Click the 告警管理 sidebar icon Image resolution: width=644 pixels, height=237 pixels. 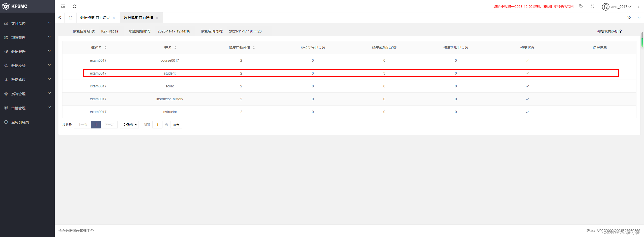coord(6,108)
